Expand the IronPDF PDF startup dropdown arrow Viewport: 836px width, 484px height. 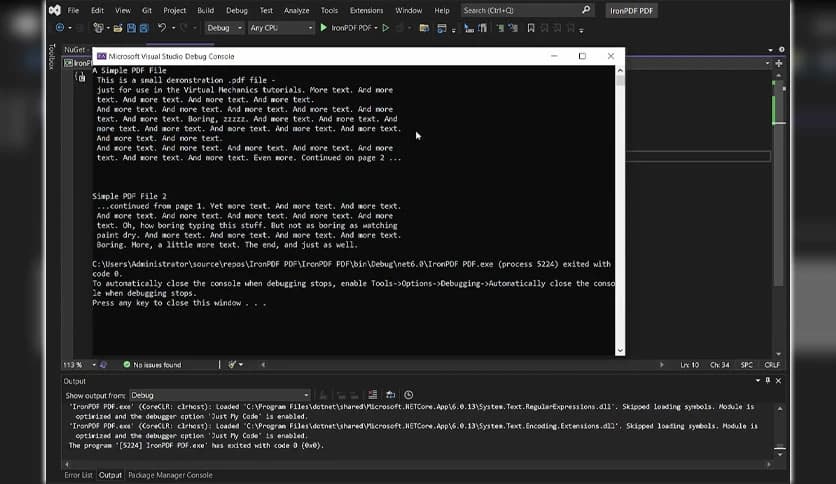(376, 28)
